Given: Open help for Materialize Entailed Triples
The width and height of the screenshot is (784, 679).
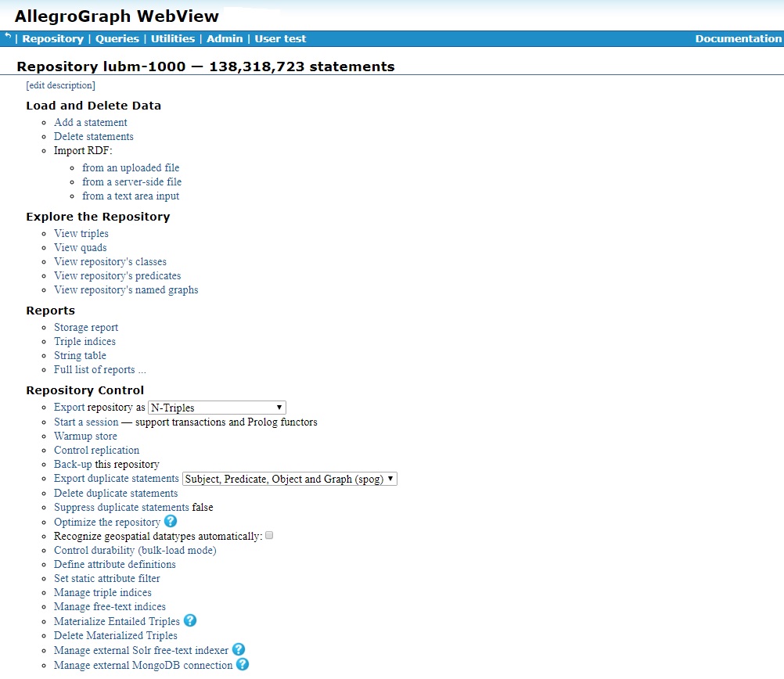Looking at the screenshot, I should [190, 620].
